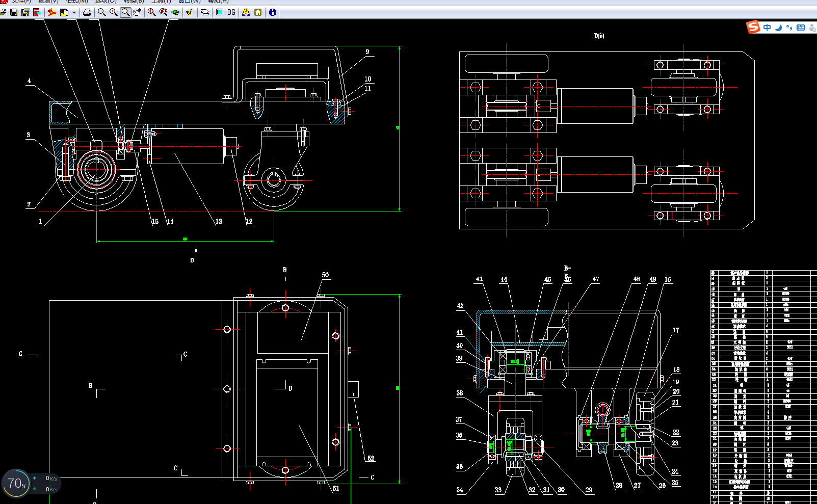Click the Sogou input method logo
The image size is (817, 504).
tap(753, 27)
